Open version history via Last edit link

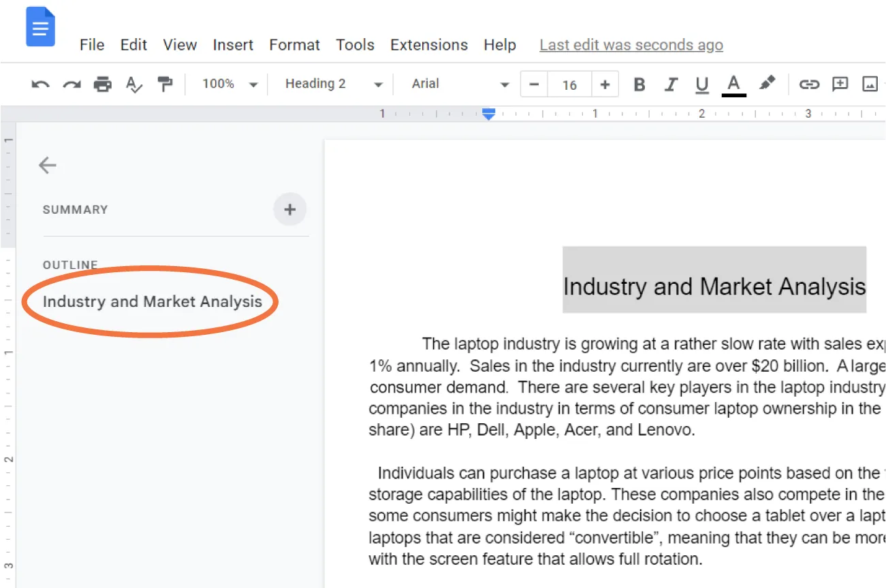[x=631, y=45]
